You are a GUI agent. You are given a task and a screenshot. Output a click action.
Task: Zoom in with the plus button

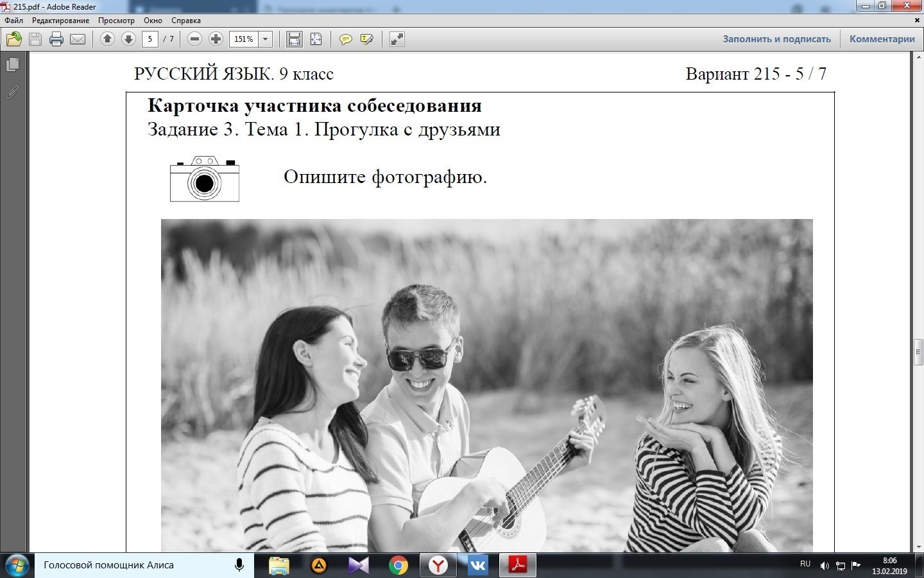point(216,39)
